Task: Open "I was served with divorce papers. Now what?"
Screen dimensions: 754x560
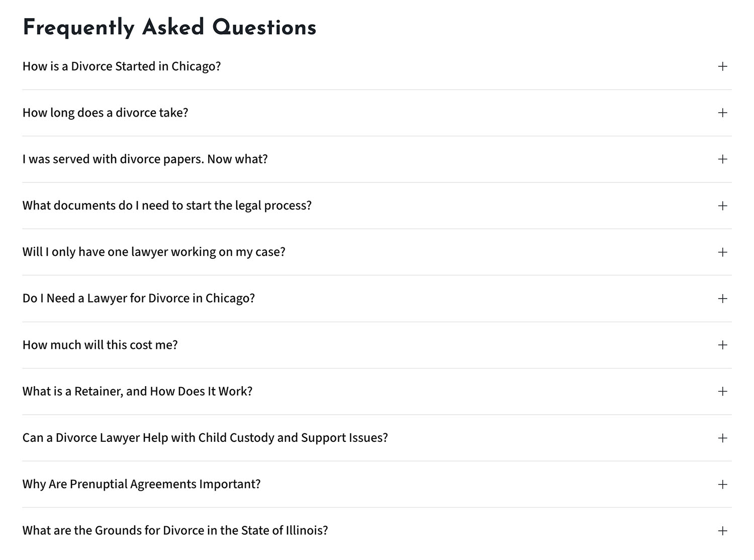Action: tap(145, 159)
